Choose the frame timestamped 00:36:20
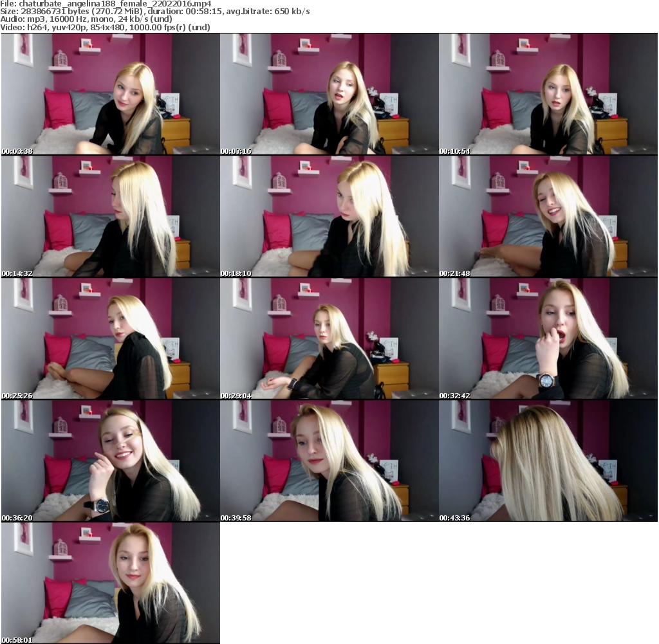This screenshot has width=659, height=644. click(x=111, y=461)
